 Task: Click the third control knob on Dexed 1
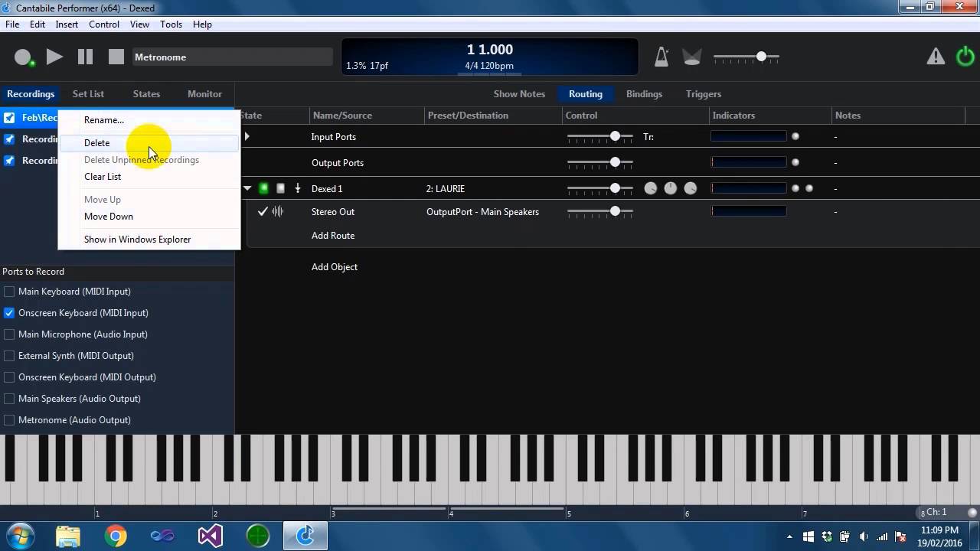click(691, 188)
